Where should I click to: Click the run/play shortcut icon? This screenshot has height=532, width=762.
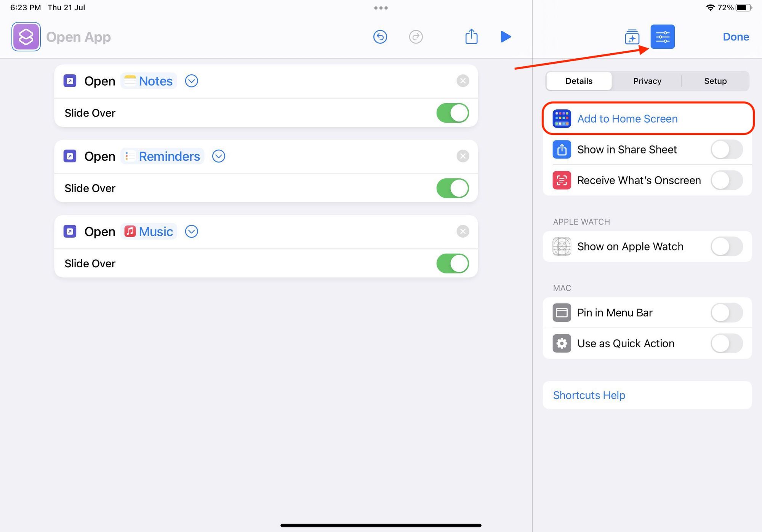[506, 37]
